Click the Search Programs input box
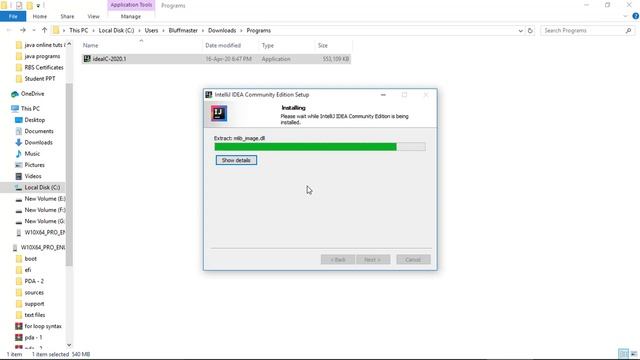This screenshot has width=640, height=360. tap(582, 31)
